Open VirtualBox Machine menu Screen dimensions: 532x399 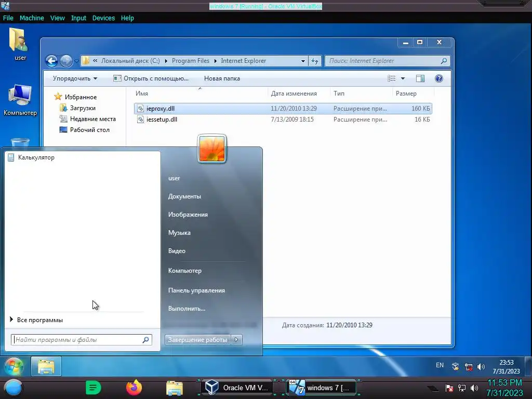[x=32, y=18]
